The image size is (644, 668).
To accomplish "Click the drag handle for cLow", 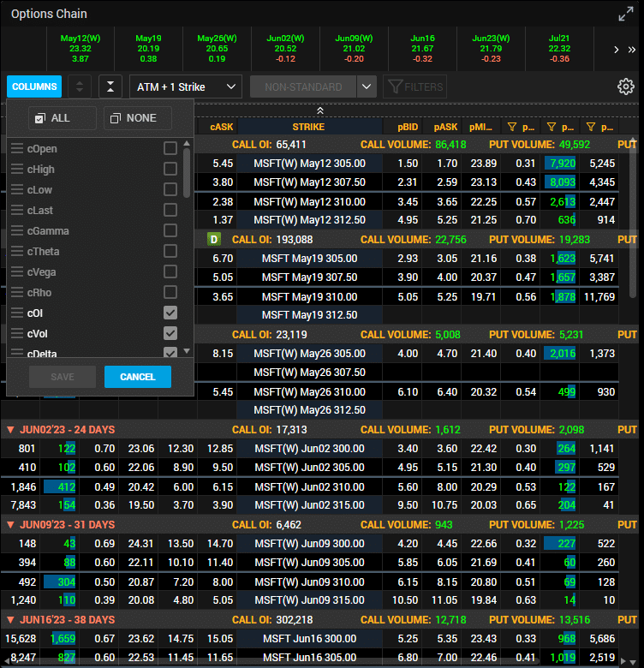I will coord(17,189).
